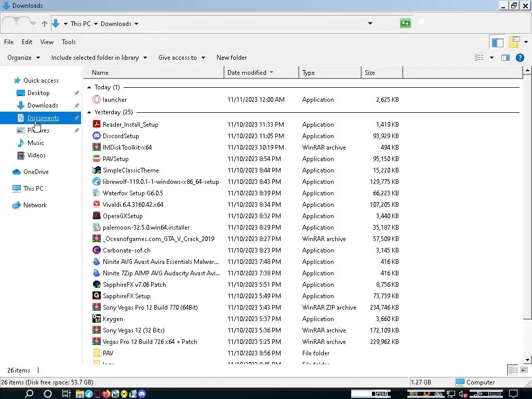
Task: Open the view options dropdown arrow
Action: 491,58
